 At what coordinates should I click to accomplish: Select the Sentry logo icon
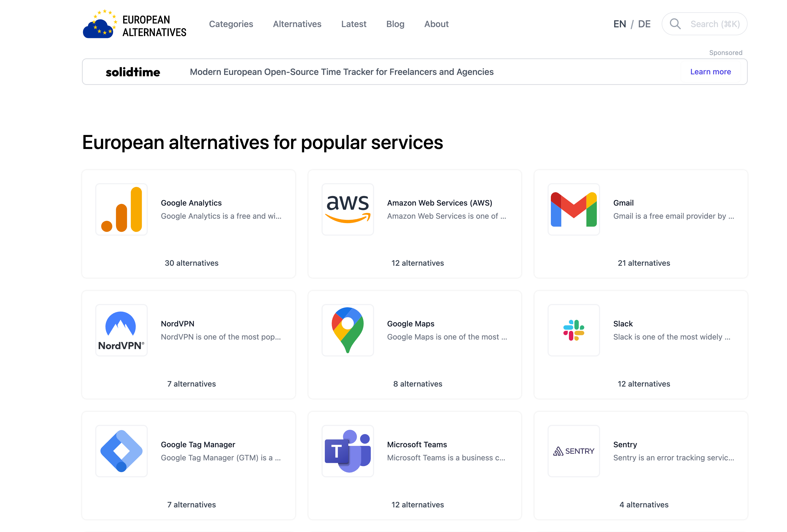574,451
